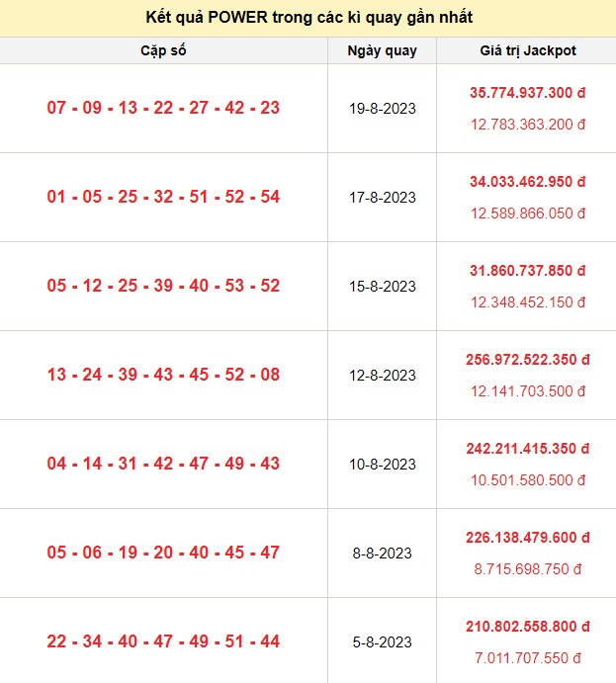Click jackpot value 35.774.937.300 đ
This screenshot has height=683, width=616.
click(x=527, y=93)
